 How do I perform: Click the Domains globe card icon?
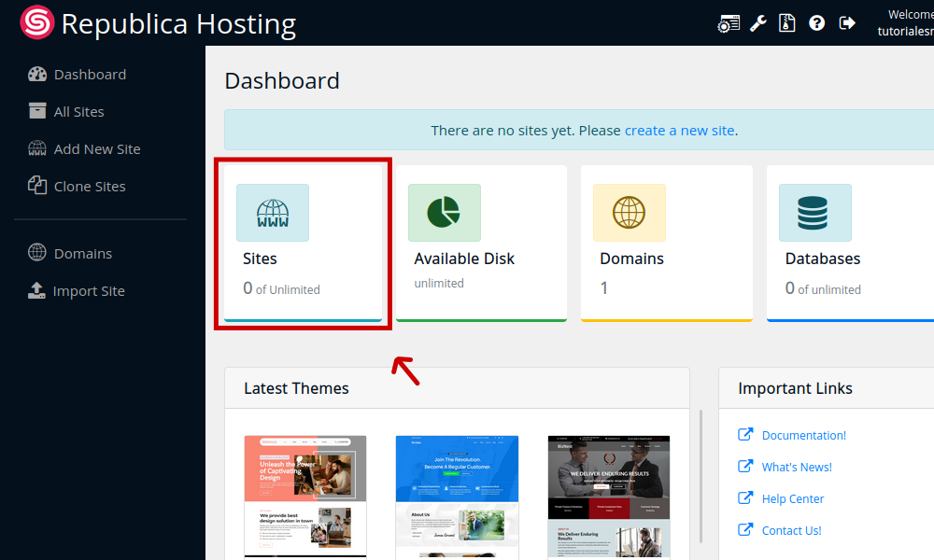[x=629, y=213]
